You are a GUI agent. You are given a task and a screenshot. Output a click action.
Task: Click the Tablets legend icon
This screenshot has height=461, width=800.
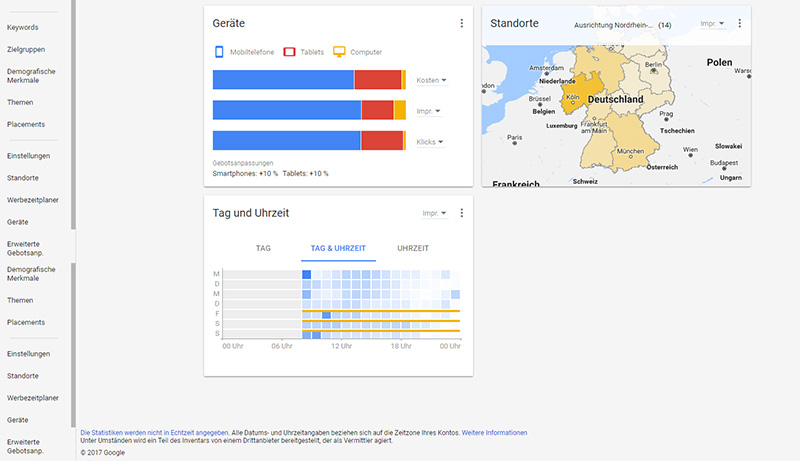click(x=289, y=52)
